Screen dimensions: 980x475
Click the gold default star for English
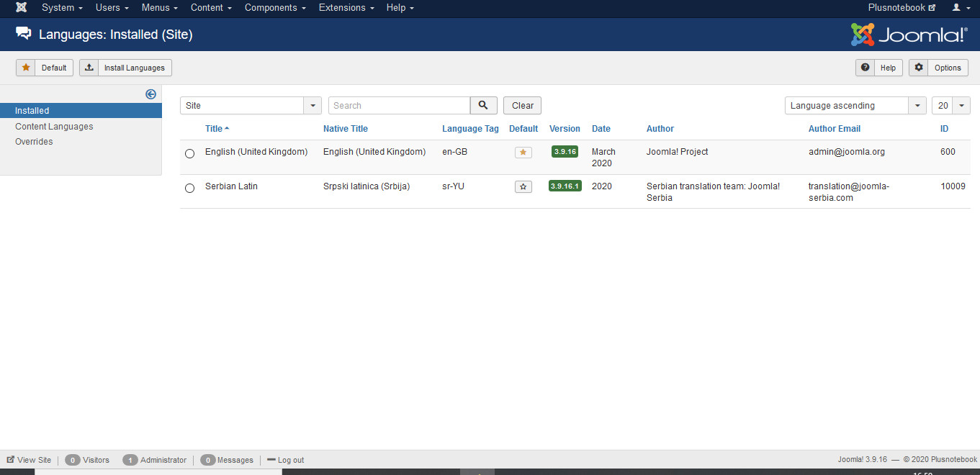pos(523,153)
